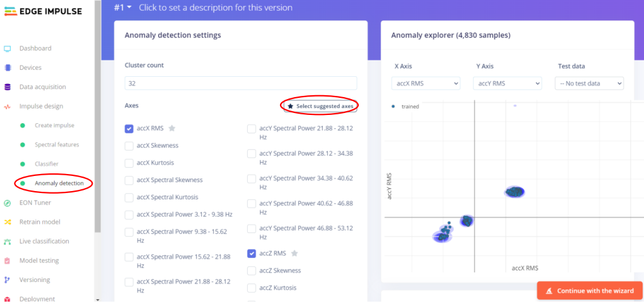This screenshot has width=644, height=308.
Task: Uncheck the accZ RMS checkbox
Action: coord(252,253)
